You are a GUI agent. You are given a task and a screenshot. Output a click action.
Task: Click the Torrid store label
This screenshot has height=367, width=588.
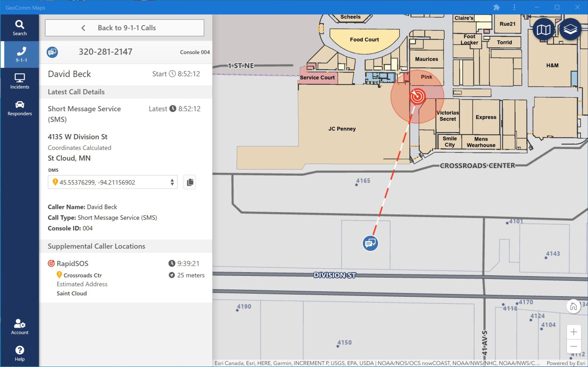pos(504,42)
